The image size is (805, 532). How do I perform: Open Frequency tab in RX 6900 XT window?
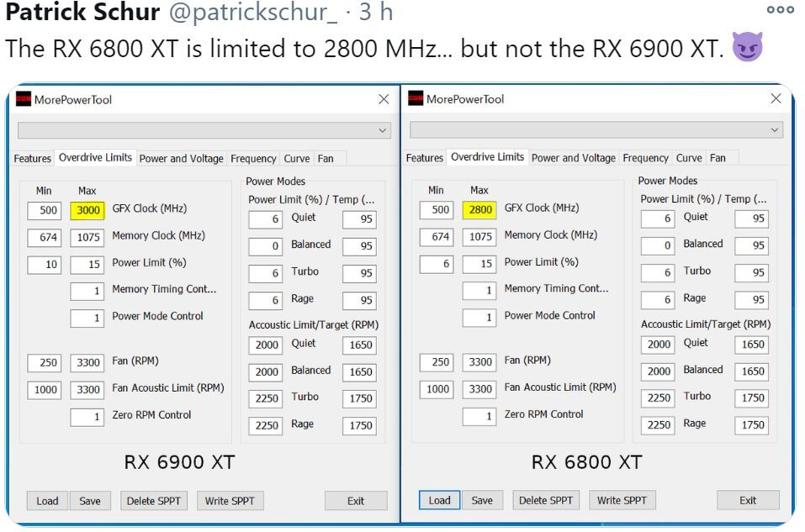[253, 159]
